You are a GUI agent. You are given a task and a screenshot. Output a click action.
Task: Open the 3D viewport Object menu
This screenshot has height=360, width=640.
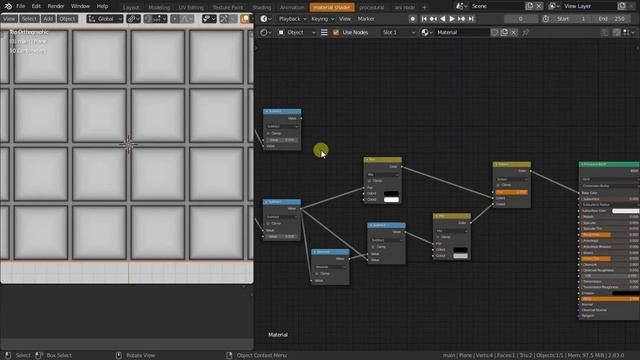pos(67,19)
